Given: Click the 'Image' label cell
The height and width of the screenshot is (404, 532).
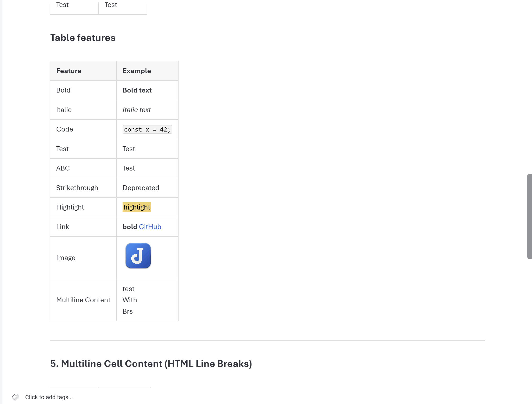Looking at the screenshot, I should (x=66, y=258).
